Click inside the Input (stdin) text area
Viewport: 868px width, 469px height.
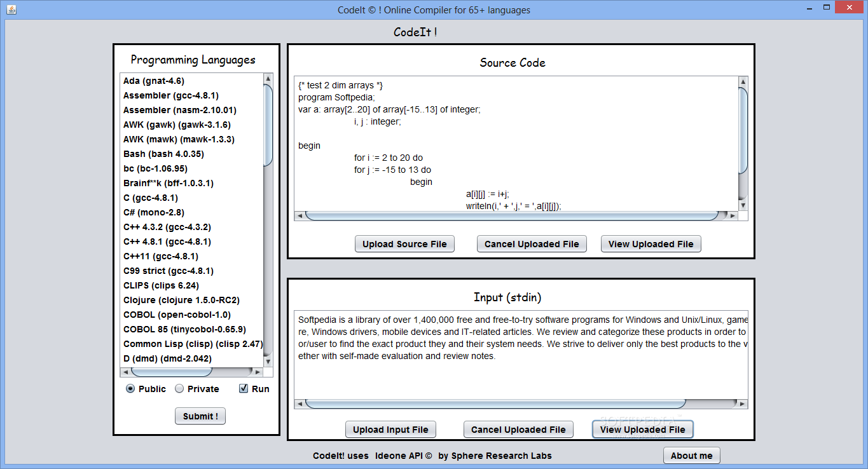click(521, 354)
